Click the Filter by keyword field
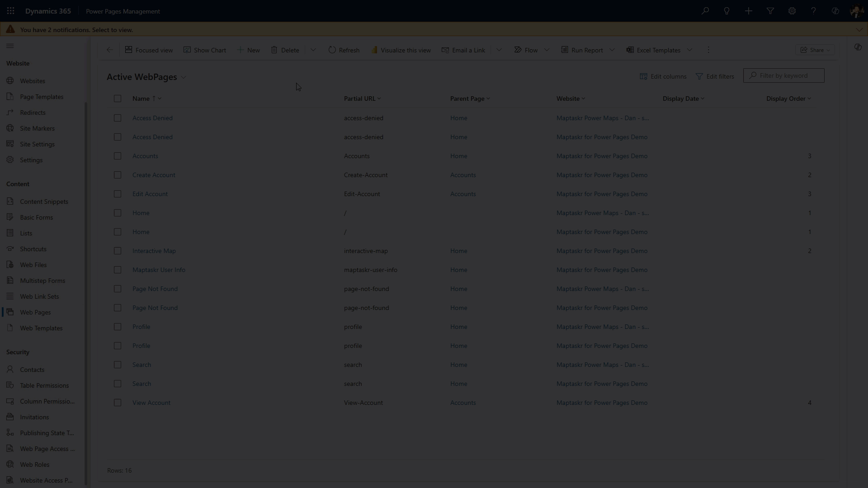Image resolution: width=868 pixels, height=488 pixels. coord(783,75)
